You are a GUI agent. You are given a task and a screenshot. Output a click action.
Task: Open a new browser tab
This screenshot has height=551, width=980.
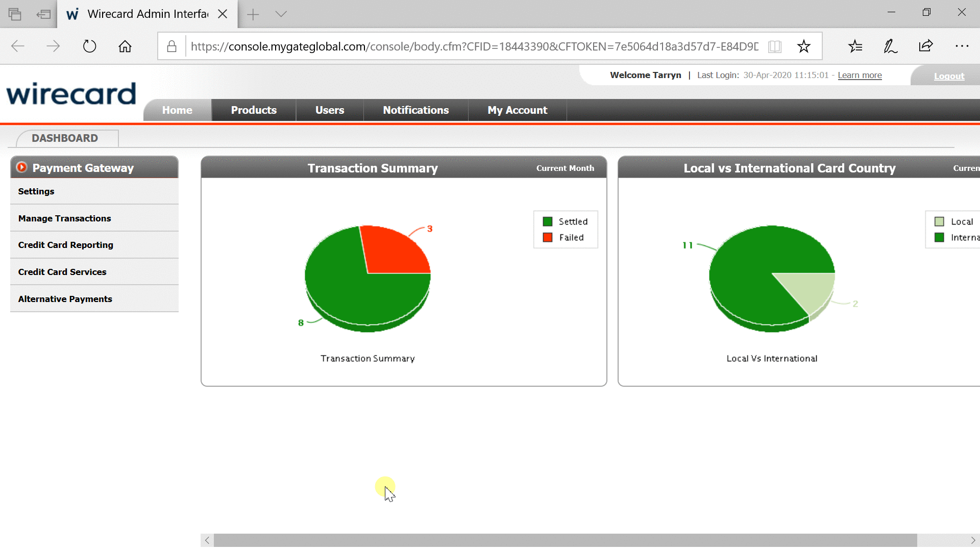[253, 14]
